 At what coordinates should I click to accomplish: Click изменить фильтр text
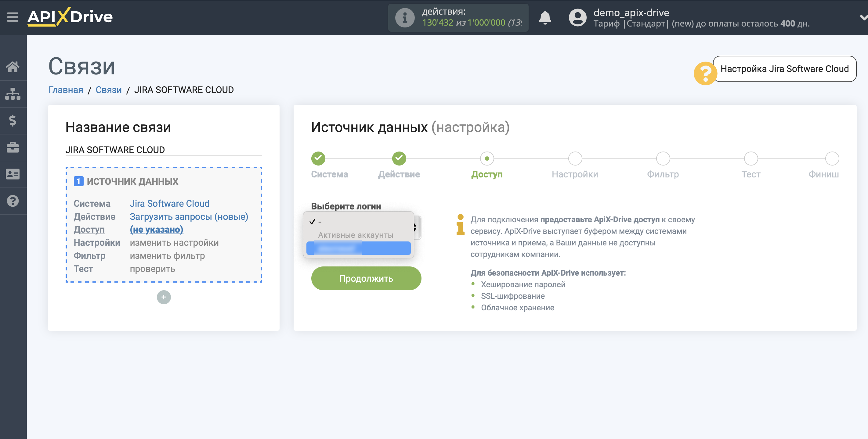click(x=167, y=256)
